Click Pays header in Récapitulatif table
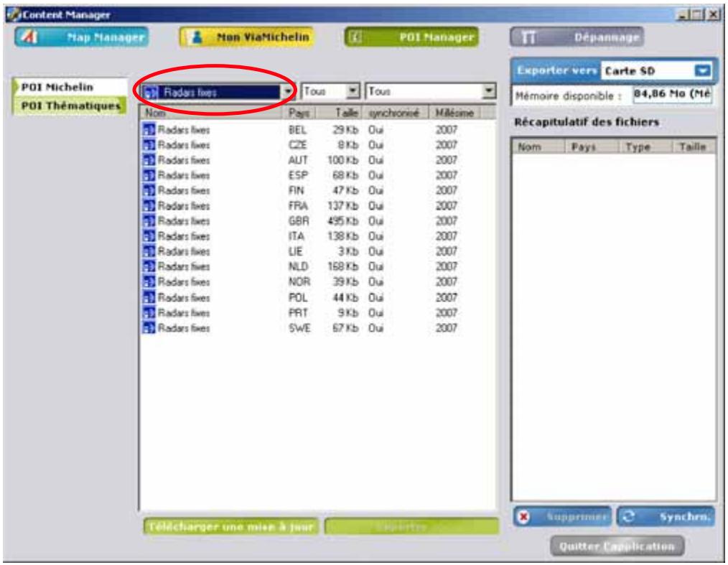 [x=592, y=147]
